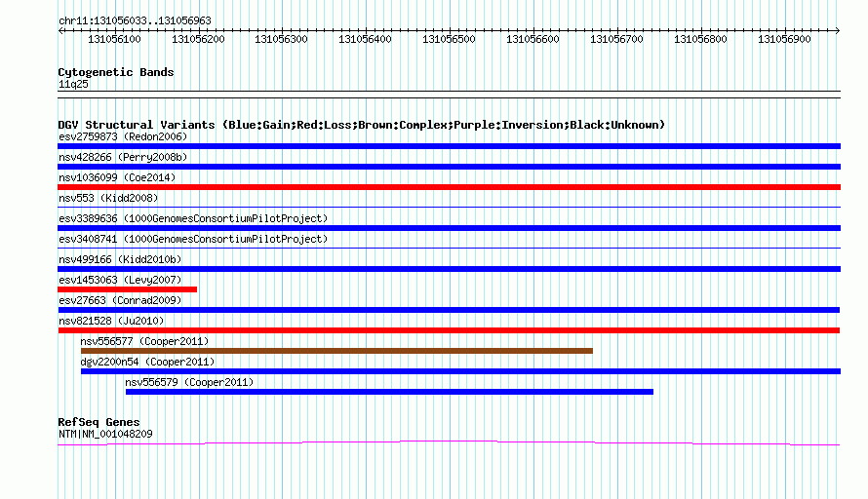The height and width of the screenshot is (499, 868).
Task: Open the nsv821528 (Ju2010) label
Action: [x=111, y=321]
